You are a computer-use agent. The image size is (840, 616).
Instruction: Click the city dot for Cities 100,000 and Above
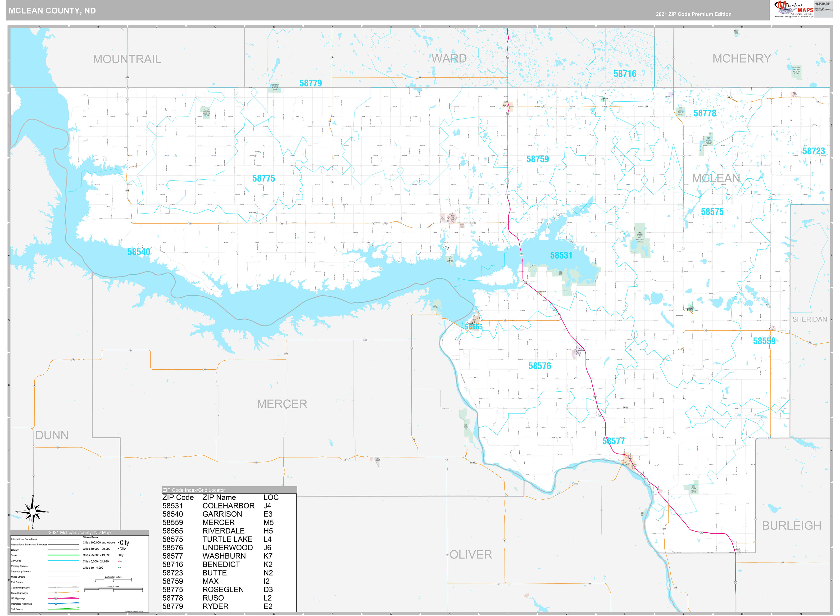pos(118,543)
